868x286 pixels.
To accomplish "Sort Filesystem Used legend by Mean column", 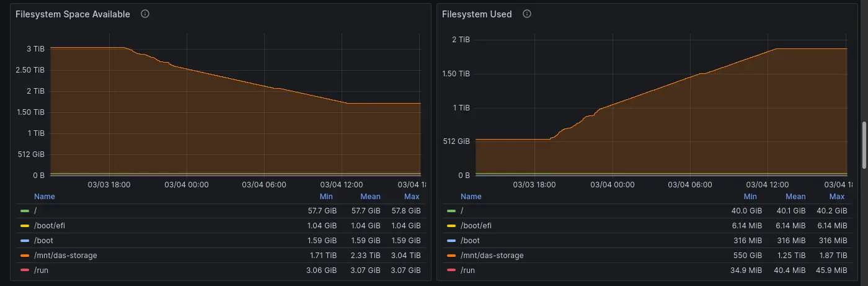I will click(x=795, y=197).
